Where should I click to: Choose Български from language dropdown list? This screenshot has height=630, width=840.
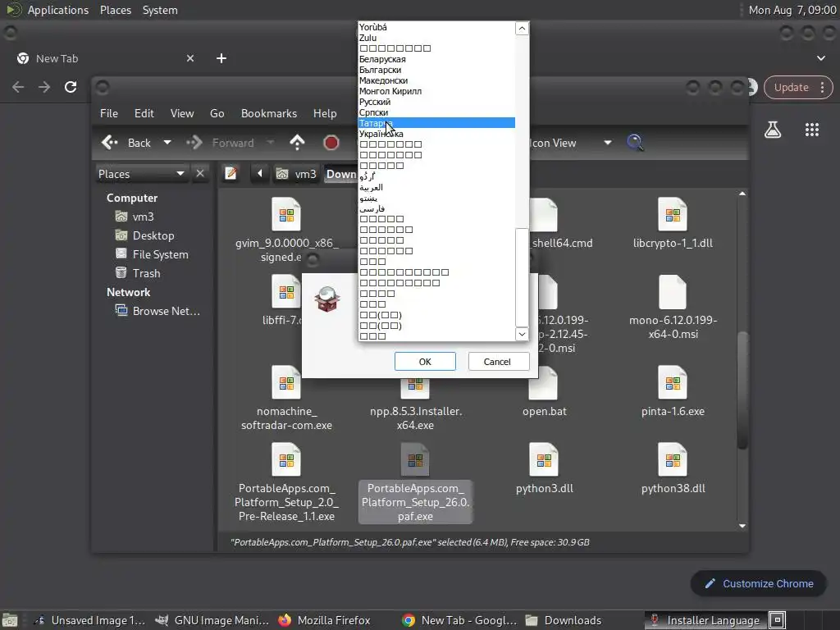point(436,71)
